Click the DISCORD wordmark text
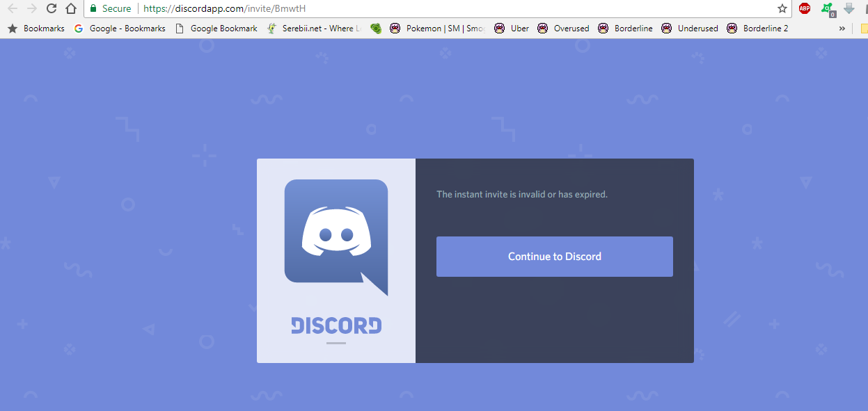 [336, 325]
